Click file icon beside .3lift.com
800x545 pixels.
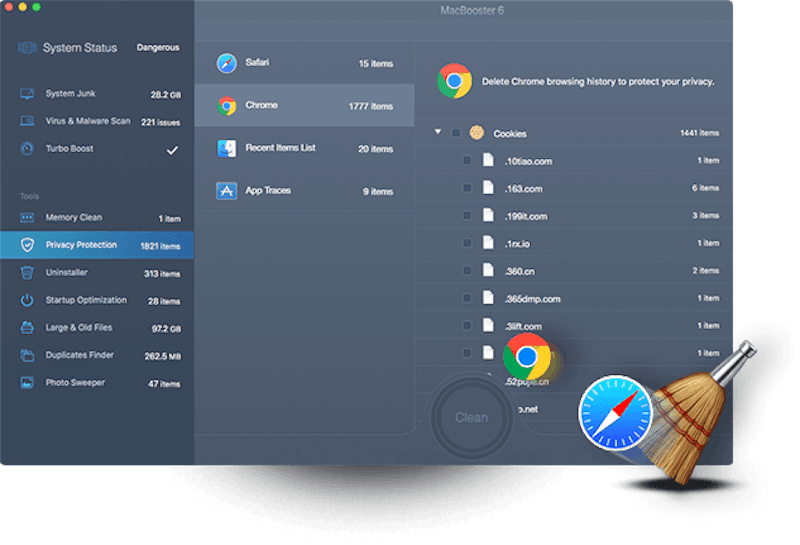[488, 325]
